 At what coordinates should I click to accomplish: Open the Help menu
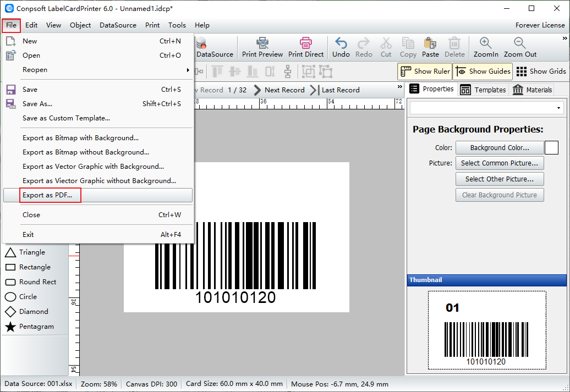tap(202, 25)
